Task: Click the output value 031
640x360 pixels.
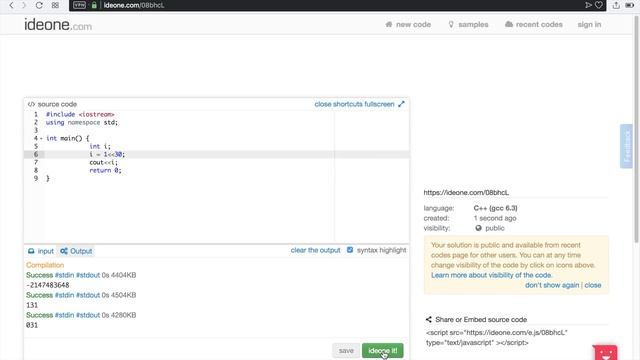Action: pyautogui.click(x=32, y=325)
